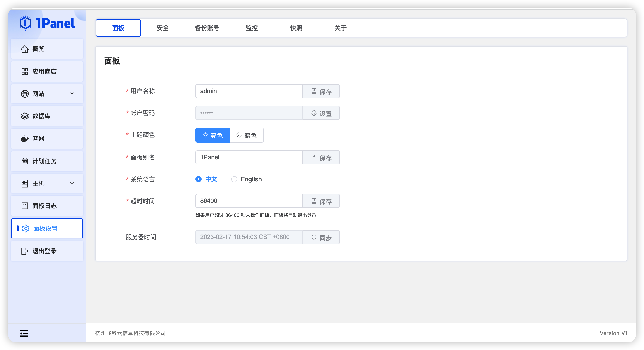The image size is (644, 350).
Task: Click inside the 超时时间 timeout input field
Action: pos(249,200)
